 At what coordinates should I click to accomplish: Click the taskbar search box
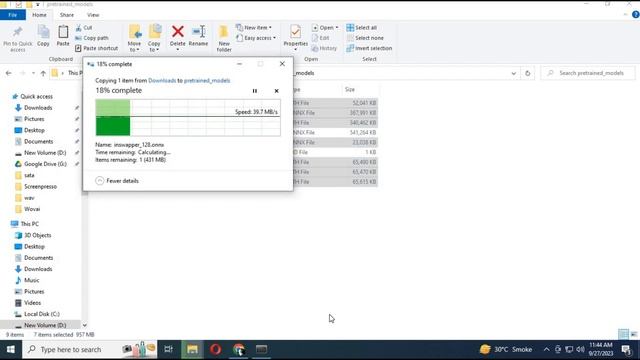click(89, 349)
